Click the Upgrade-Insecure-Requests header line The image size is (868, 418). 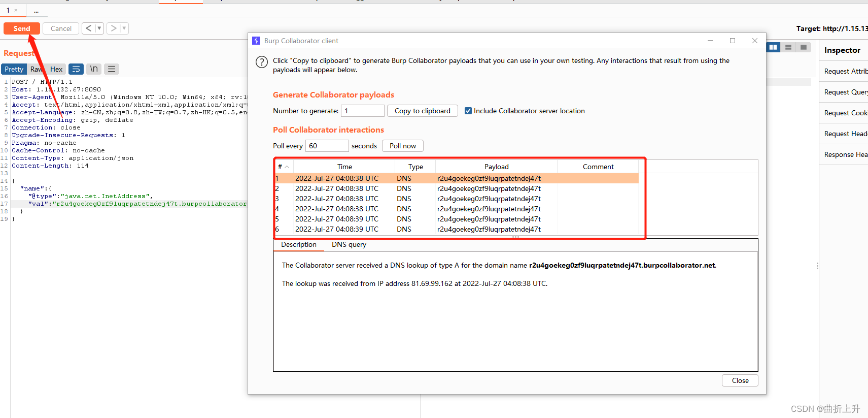(x=68, y=135)
